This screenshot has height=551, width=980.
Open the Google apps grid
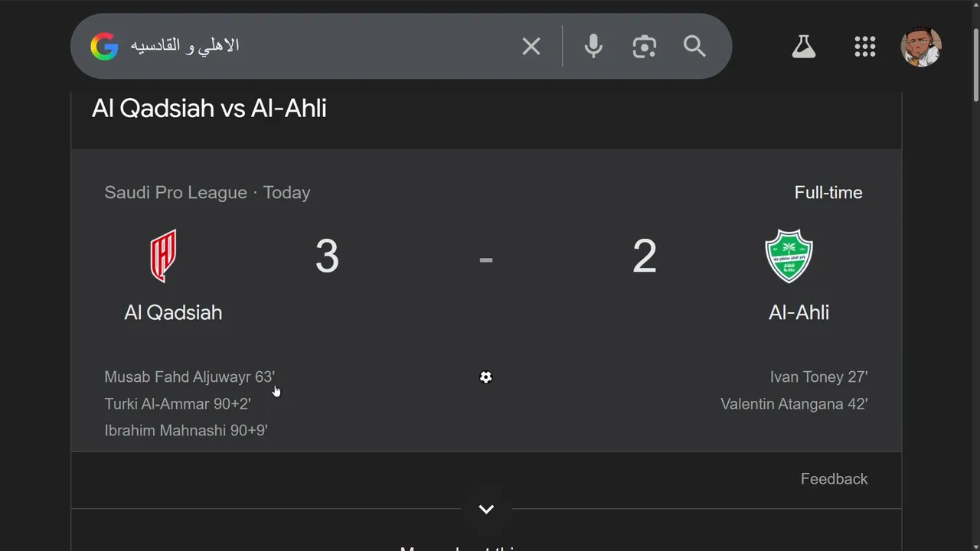click(864, 47)
